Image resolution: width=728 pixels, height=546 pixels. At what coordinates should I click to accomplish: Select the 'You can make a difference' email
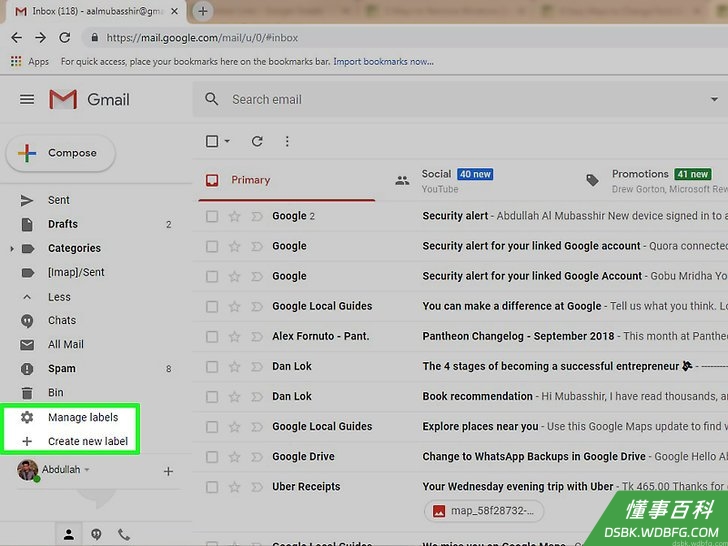(212, 307)
